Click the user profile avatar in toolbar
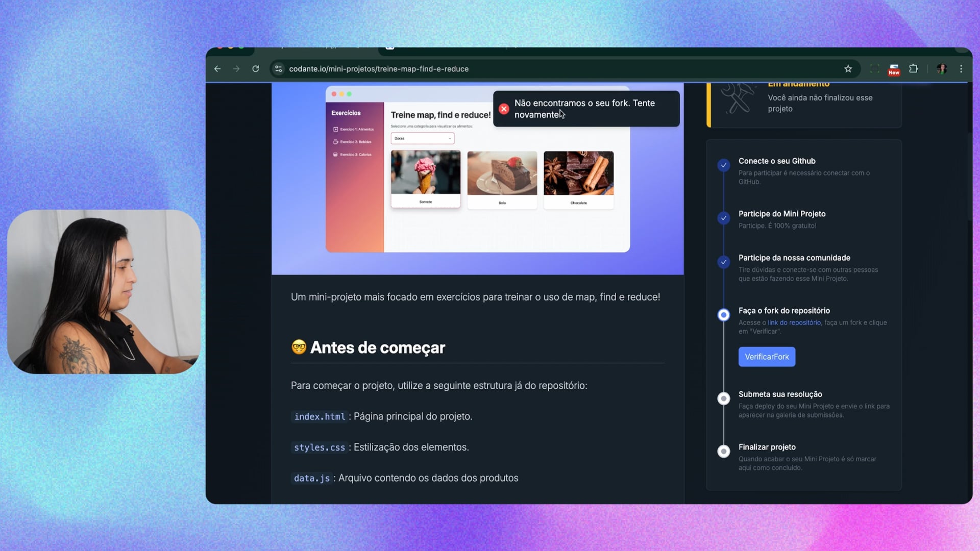Viewport: 980px width, 551px height. click(x=942, y=69)
